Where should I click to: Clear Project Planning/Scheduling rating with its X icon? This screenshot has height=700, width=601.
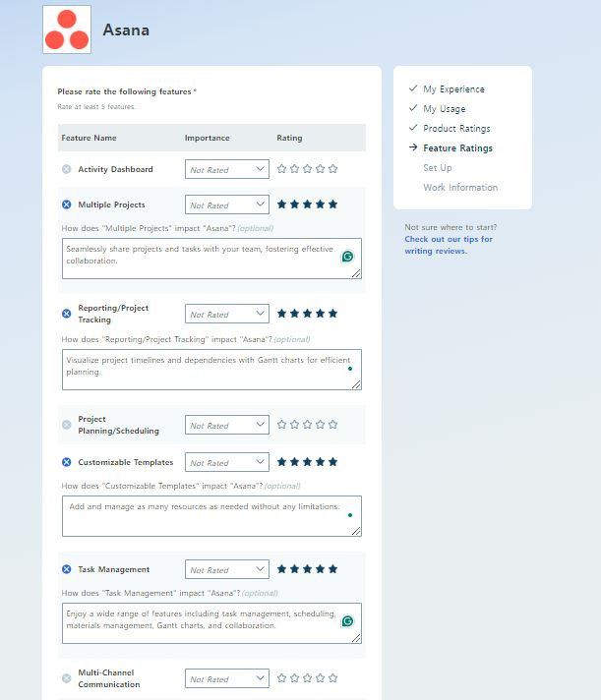[67, 425]
